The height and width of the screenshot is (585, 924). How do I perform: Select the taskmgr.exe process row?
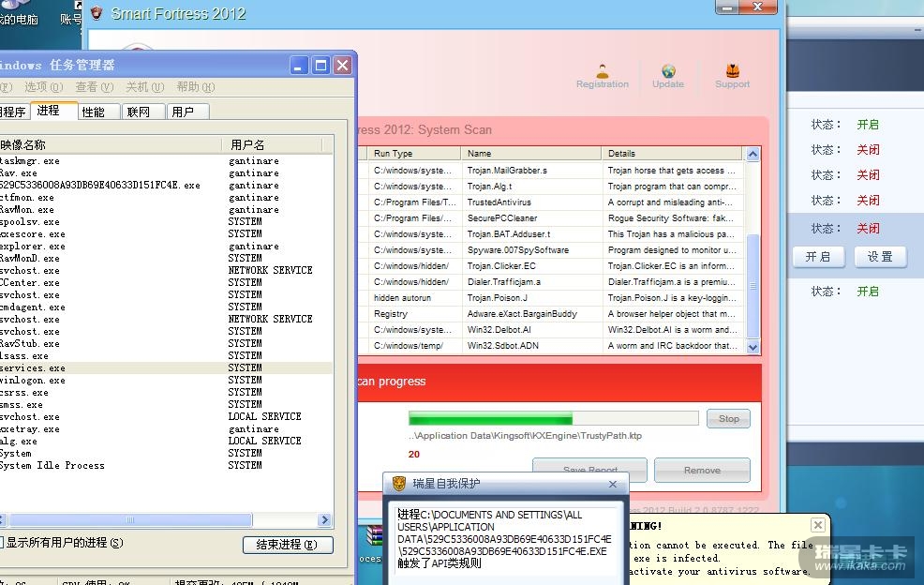tap(166, 161)
